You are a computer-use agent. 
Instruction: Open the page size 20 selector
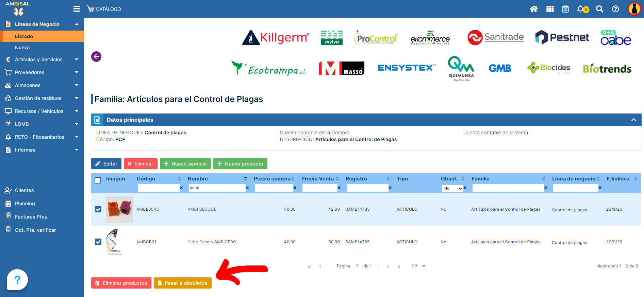click(x=418, y=266)
